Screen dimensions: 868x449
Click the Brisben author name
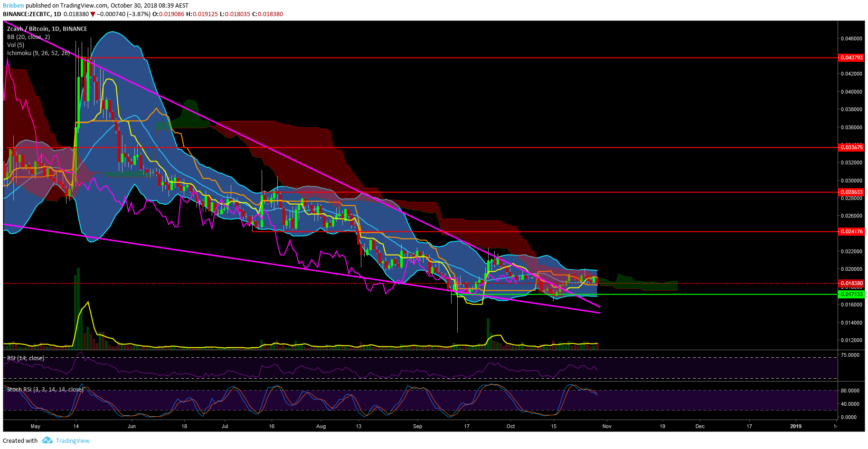[x=13, y=6]
